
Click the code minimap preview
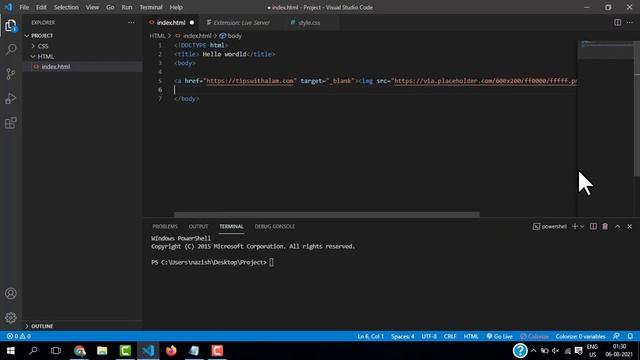coord(605,49)
